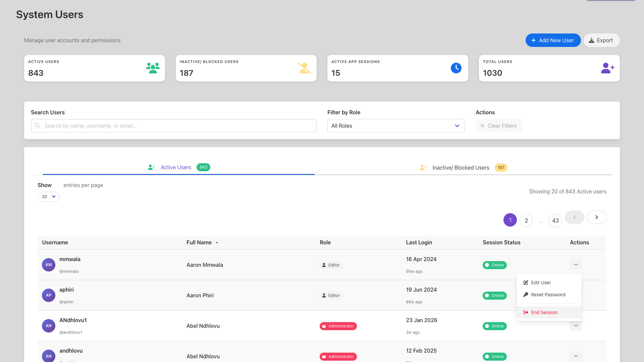Viewport: 644px width, 362px height.
Task: Click the AP avatar for aphiri
Action: point(49,295)
